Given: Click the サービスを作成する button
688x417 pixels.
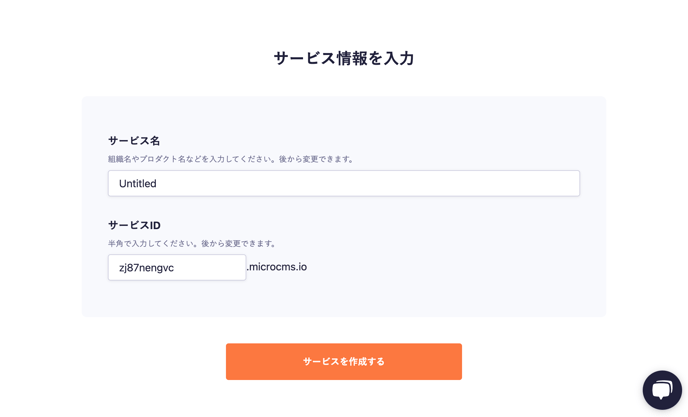Looking at the screenshot, I should 344,361.
